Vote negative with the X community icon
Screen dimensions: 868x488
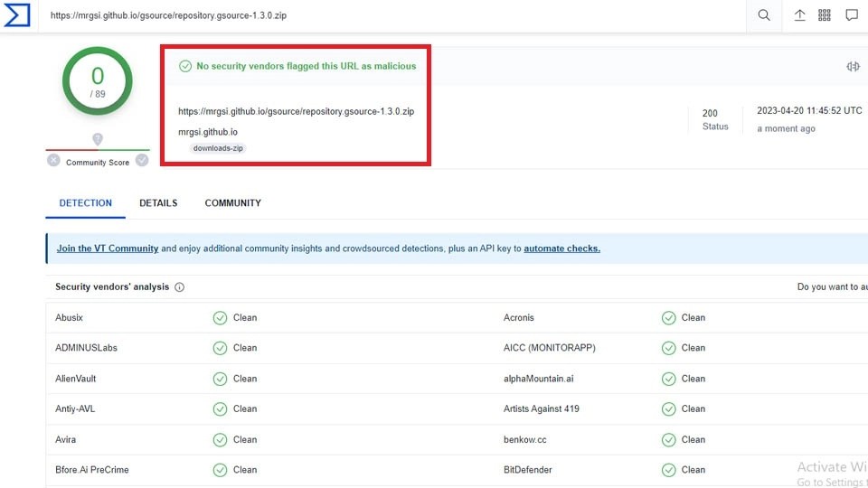click(x=53, y=161)
